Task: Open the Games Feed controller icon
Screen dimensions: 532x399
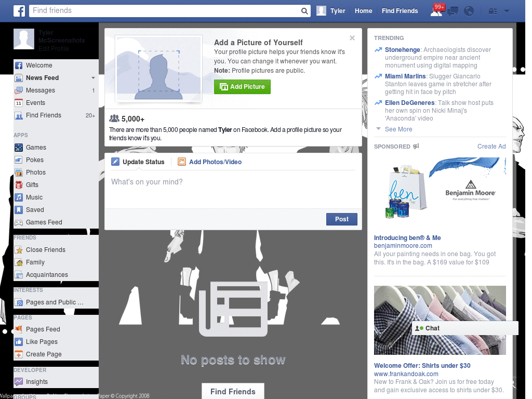Action: (x=19, y=222)
